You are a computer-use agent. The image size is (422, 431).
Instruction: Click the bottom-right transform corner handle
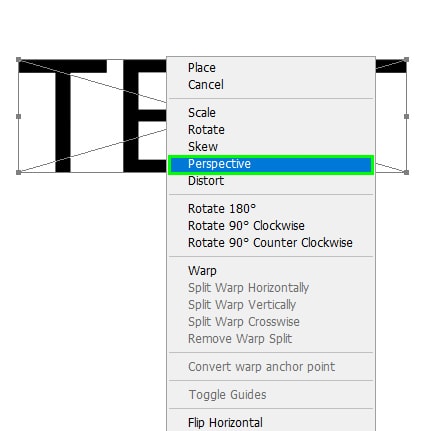click(406, 172)
